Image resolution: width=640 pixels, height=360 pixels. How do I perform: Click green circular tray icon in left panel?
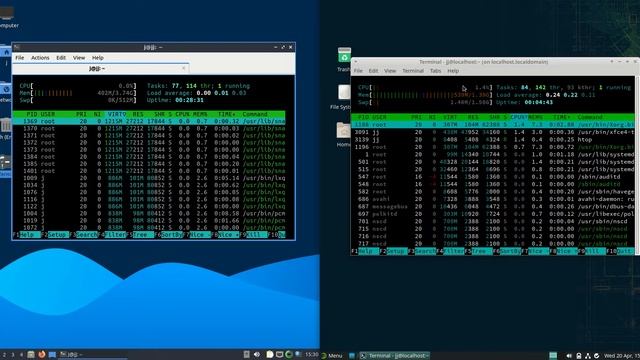[289, 354]
